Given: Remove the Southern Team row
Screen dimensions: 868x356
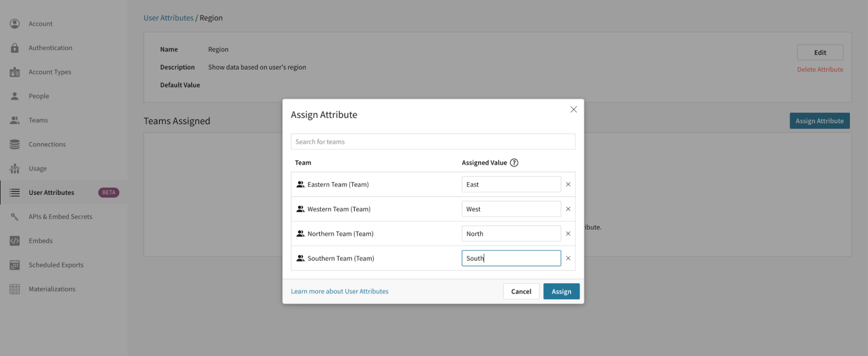Looking at the screenshot, I should 568,258.
